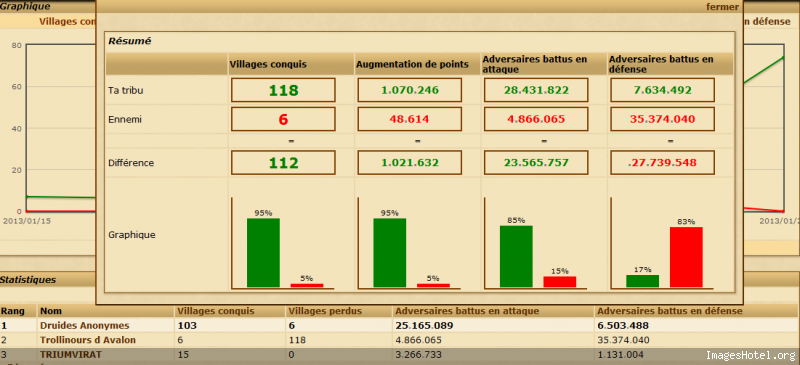
Task: Select the 'Villages conquis' tab behind the popup
Action: 67,21
